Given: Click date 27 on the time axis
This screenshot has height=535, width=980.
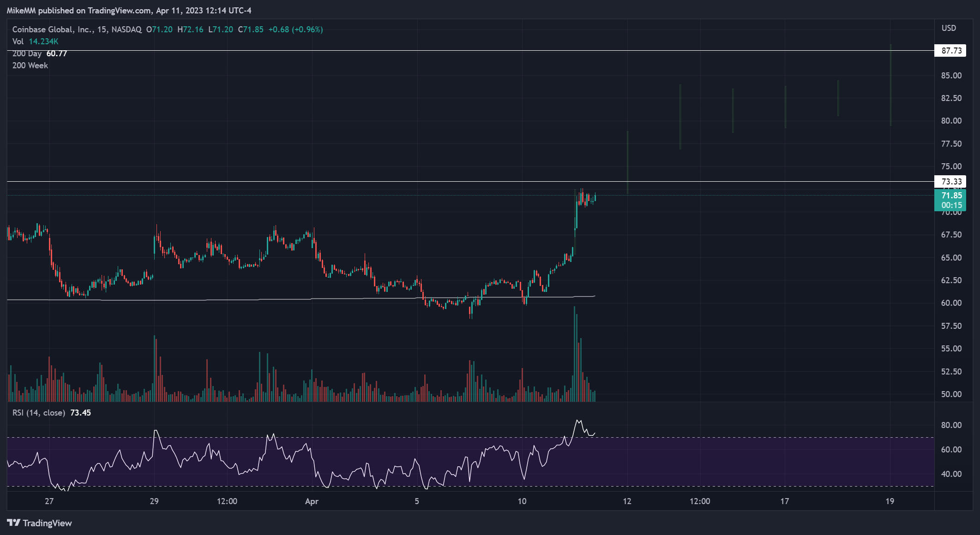Looking at the screenshot, I should [49, 501].
